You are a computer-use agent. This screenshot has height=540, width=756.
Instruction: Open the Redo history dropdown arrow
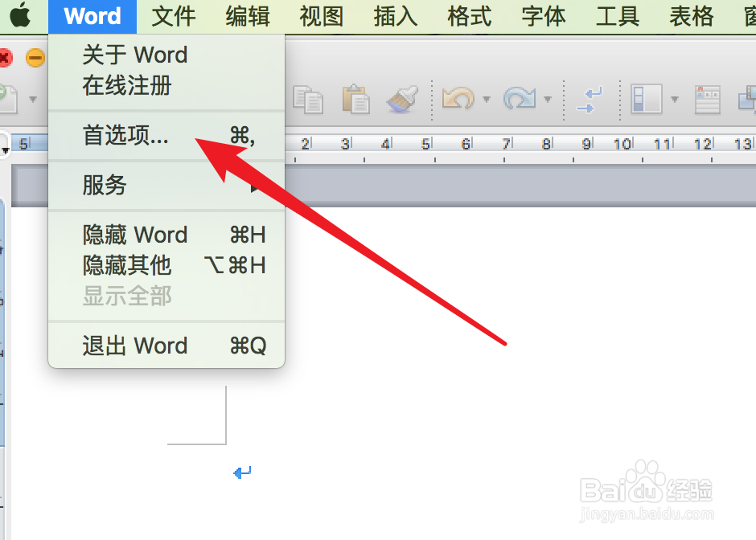coord(548,100)
